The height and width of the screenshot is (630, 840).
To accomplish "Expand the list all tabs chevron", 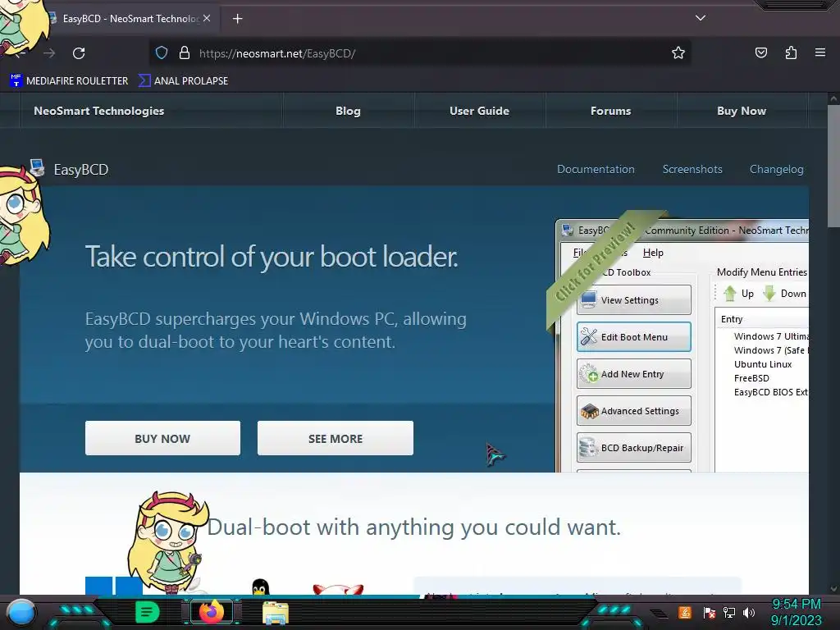I will 701,18.
